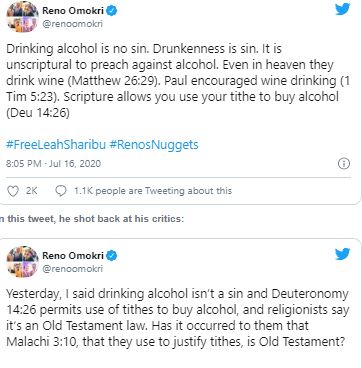Open the first tweet text about drinking alcohol
362x368 pixels.
click(178, 81)
